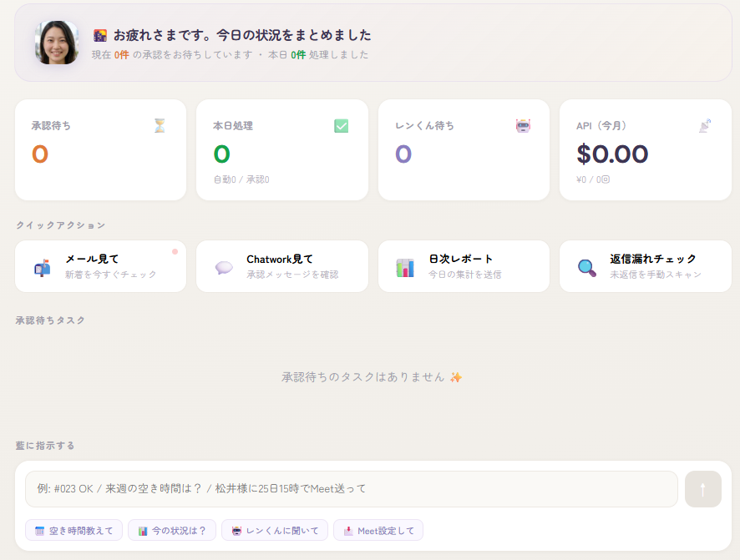Run the Chatwork見て quick action
740x560 pixels.
click(x=282, y=266)
